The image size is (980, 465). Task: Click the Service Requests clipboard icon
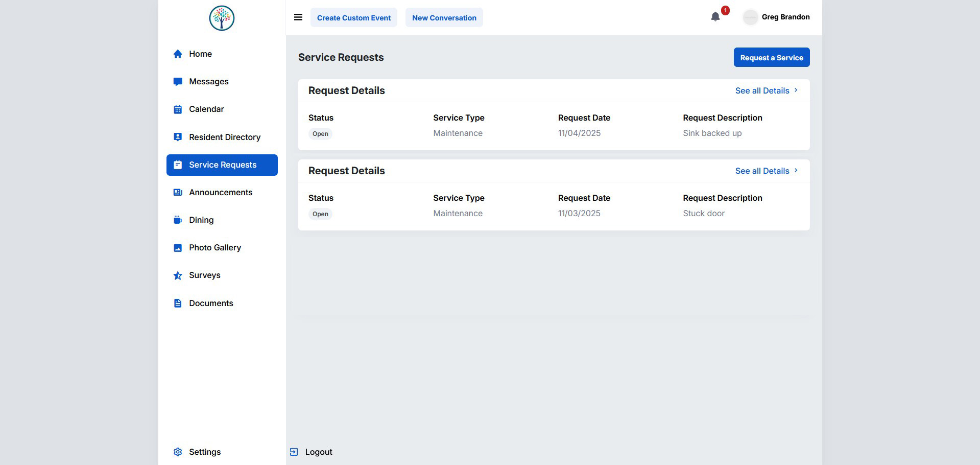pos(178,165)
